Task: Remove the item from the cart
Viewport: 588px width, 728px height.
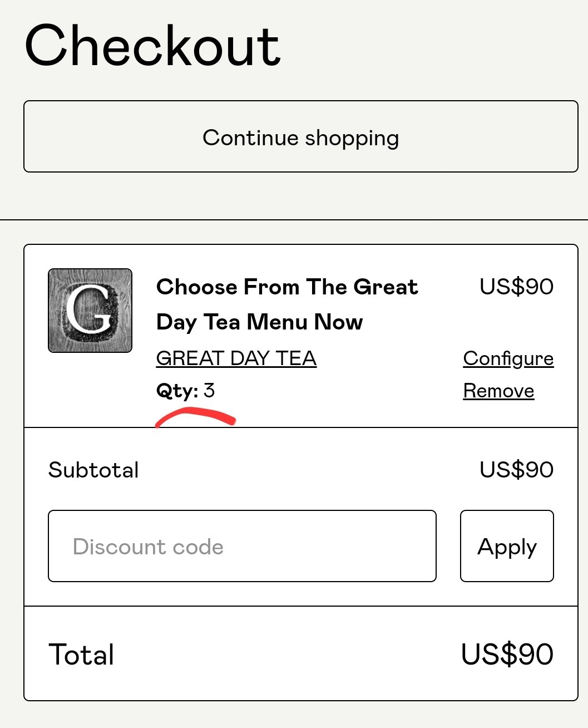Action: 498,391
